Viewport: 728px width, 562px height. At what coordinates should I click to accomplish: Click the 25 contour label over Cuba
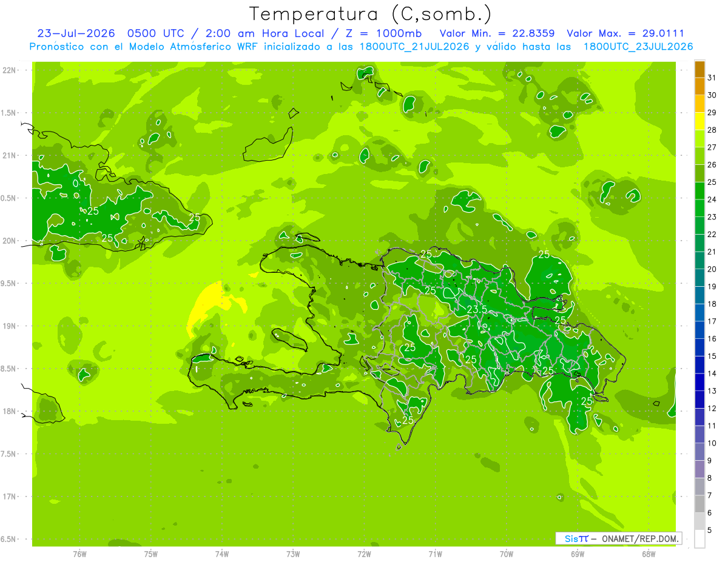(93, 211)
